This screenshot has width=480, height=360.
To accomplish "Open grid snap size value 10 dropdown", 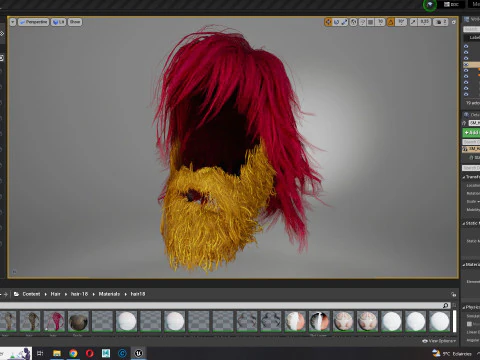I will (x=380, y=22).
